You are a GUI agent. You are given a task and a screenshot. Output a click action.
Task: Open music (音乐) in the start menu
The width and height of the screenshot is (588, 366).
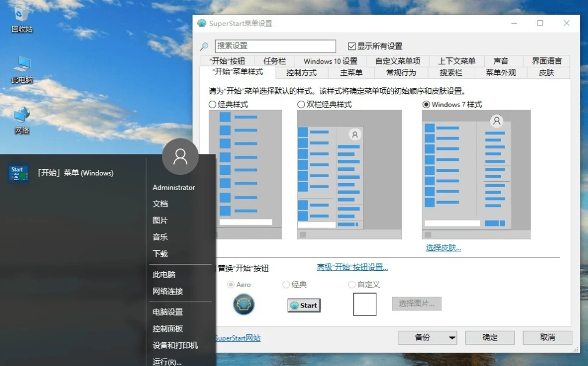click(160, 237)
